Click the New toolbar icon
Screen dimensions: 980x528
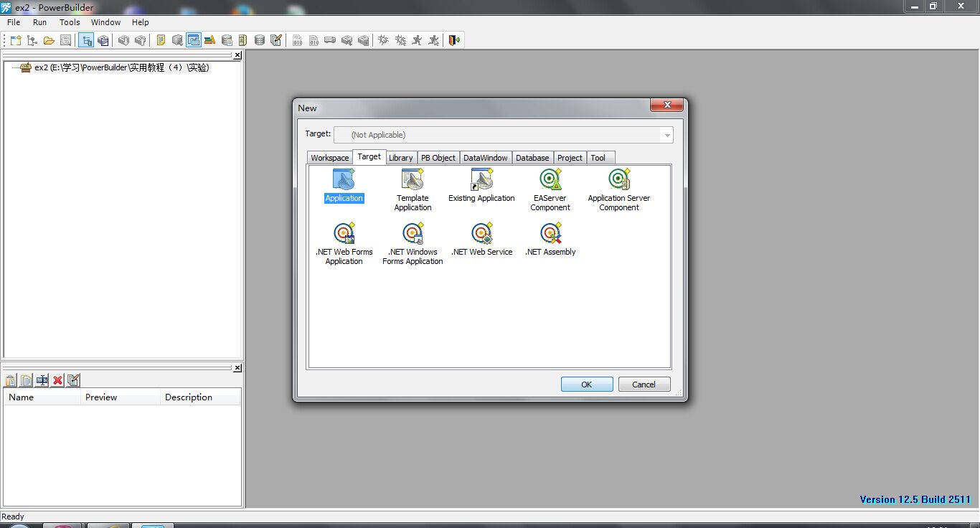tap(15, 40)
